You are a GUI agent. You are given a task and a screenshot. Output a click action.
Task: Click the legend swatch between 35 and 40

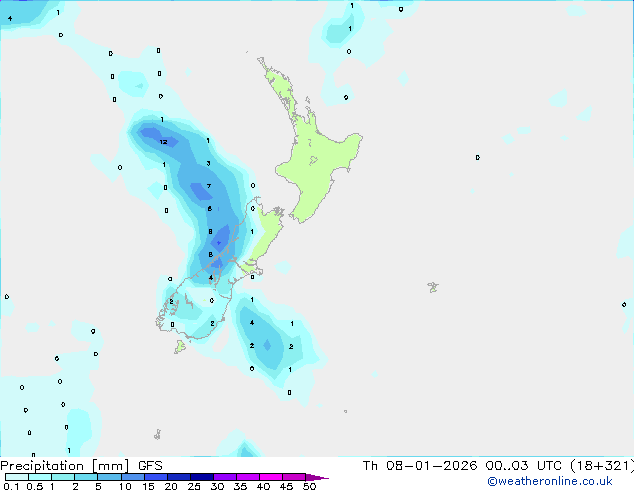tap(248, 477)
